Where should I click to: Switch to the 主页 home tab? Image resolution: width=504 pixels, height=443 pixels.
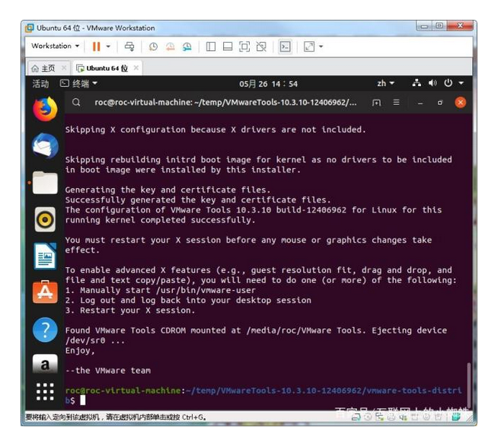43,68
